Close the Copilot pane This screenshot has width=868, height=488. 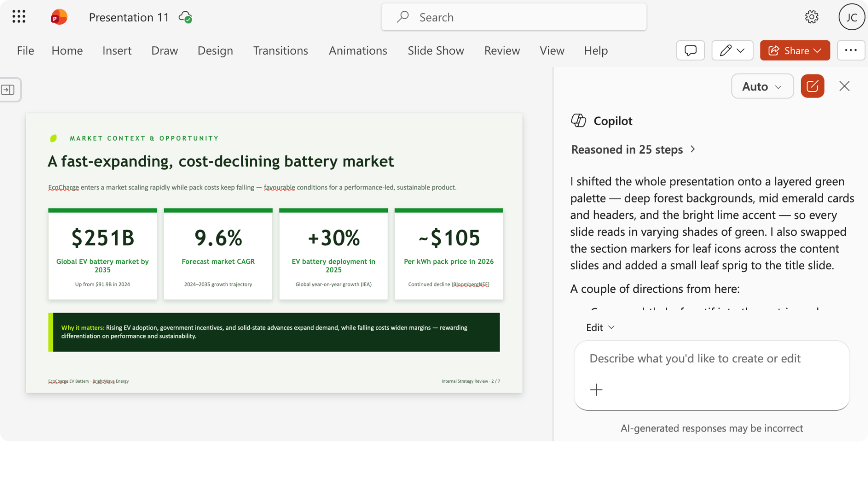[x=844, y=86]
